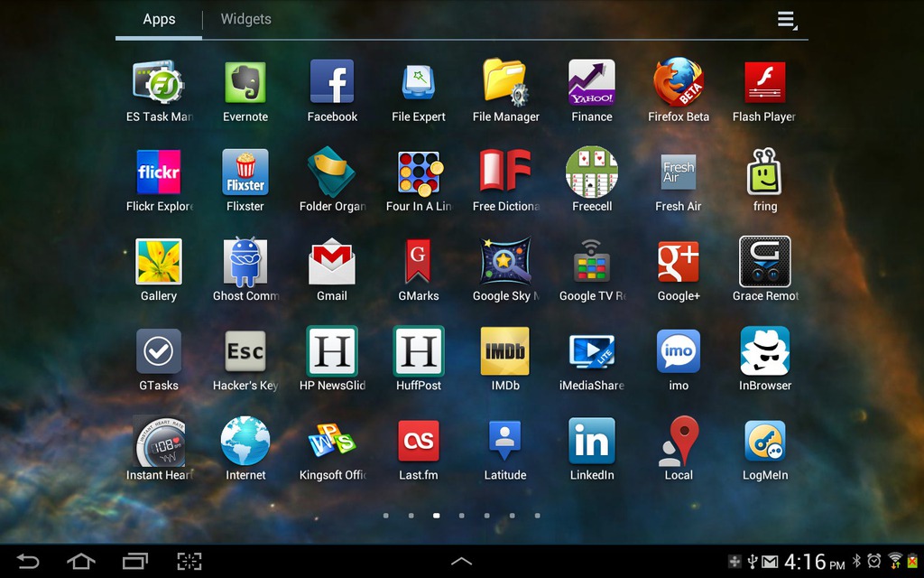Switch to the Widgets tab

[245, 19]
